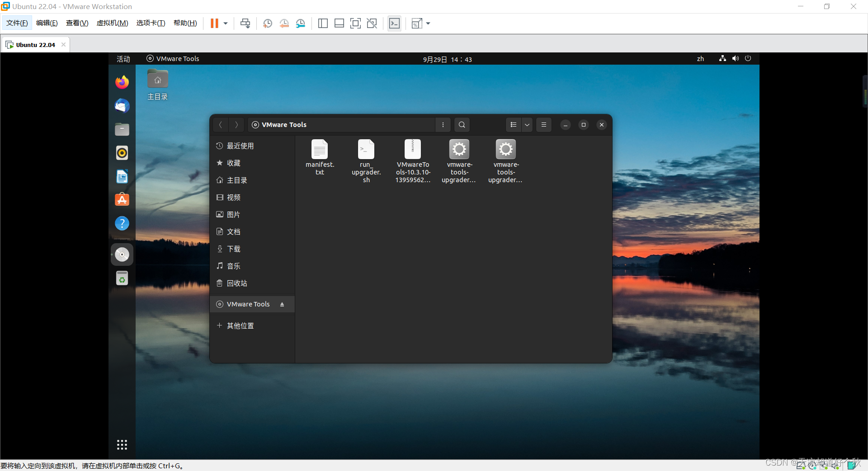Open Ubuntu Software from the dock
868x471 pixels.
click(x=122, y=200)
